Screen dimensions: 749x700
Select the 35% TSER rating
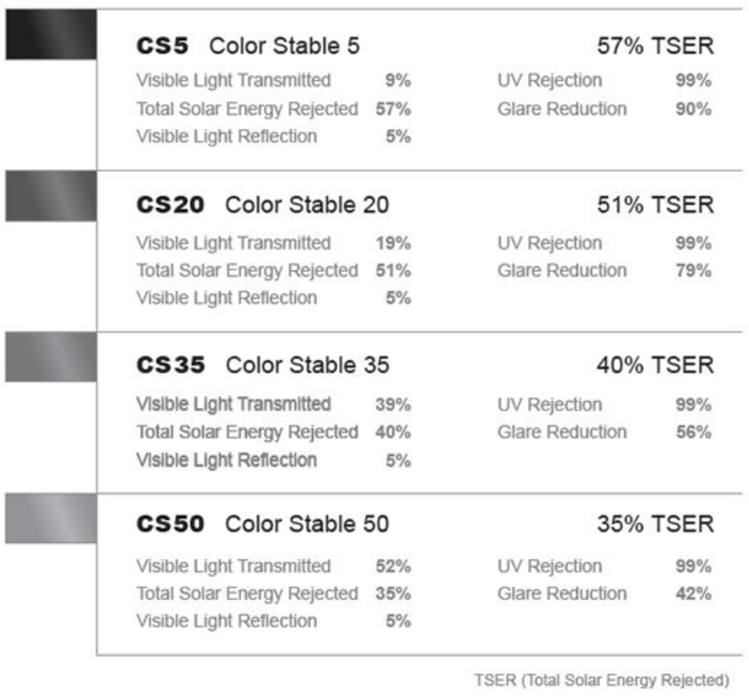click(655, 524)
